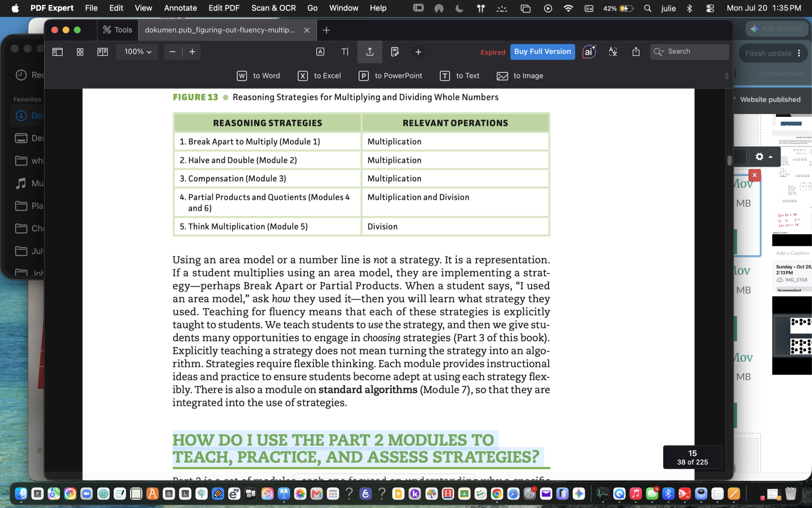Expand the Search options chevron

point(663,52)
